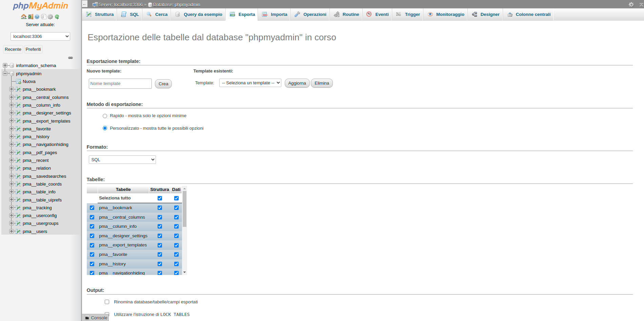Open the phpMyAdmin documentation help icon
644x321 pixels.
tap(37, 17)
